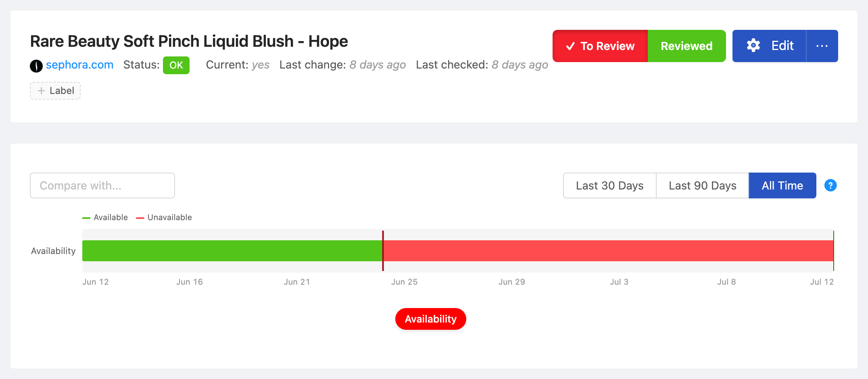Mark as Reviewed with green button
This screenshot has width=868, height=379.
[686, 46]
